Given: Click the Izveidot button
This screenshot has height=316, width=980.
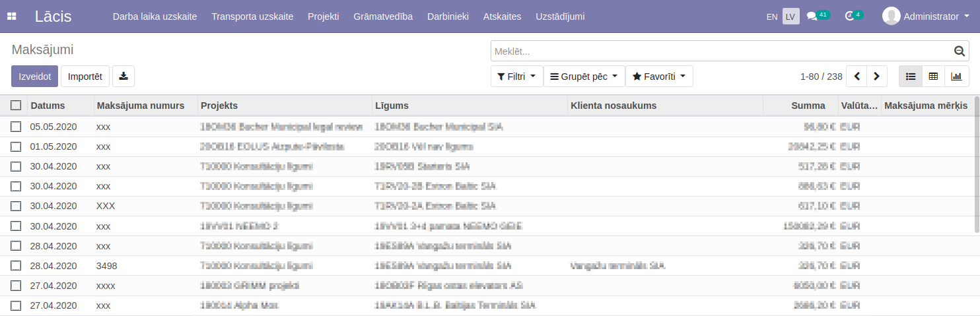Looking at the screenshot, I should [x=35, y=77].
